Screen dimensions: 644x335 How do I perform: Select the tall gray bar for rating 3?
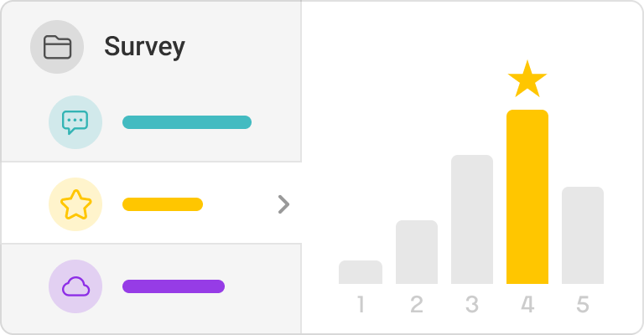[x=472, y=219]
